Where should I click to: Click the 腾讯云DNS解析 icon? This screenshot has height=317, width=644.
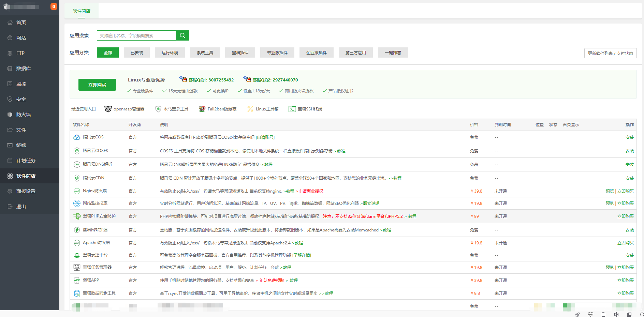[x=77, y=164]
